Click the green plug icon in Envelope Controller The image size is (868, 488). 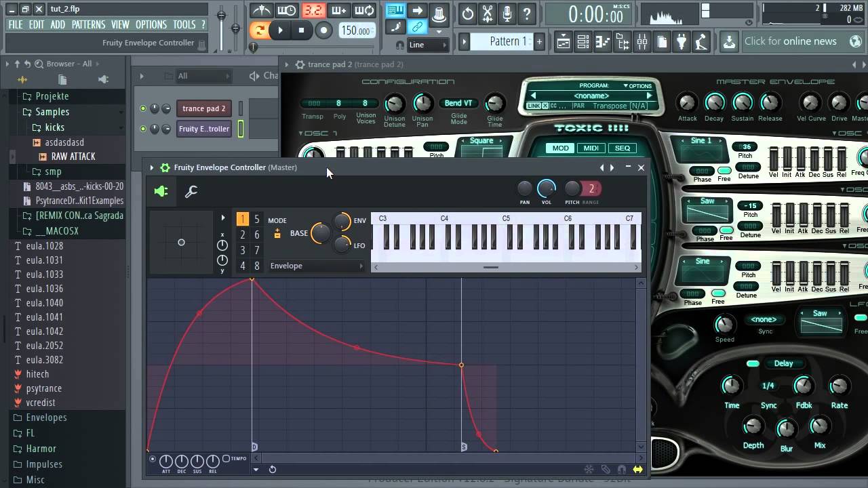coord(161,192)
